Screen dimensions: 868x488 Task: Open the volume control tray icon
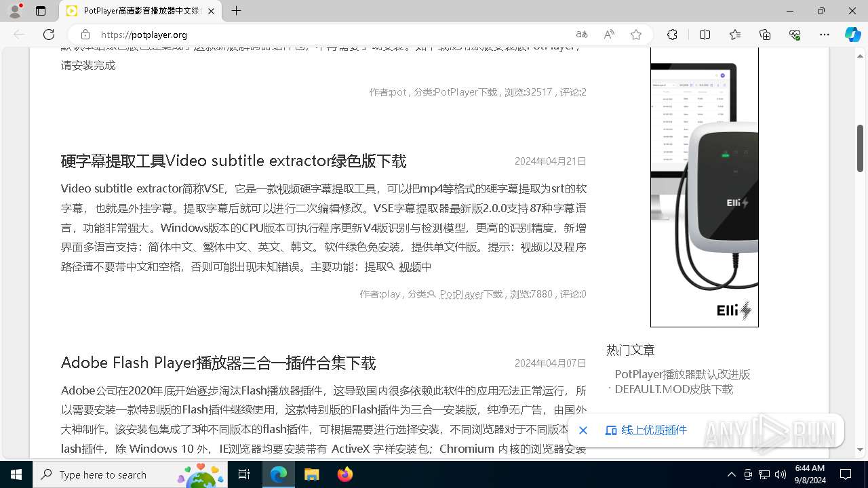pos(781,474)
